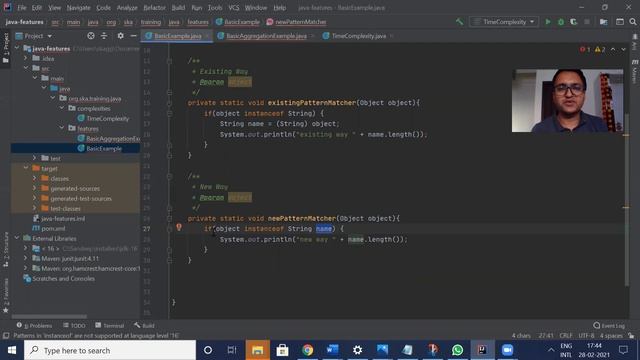This screenshot has height=360, width=640.
Task: Expand the test folder
Action: coord(35,158)
